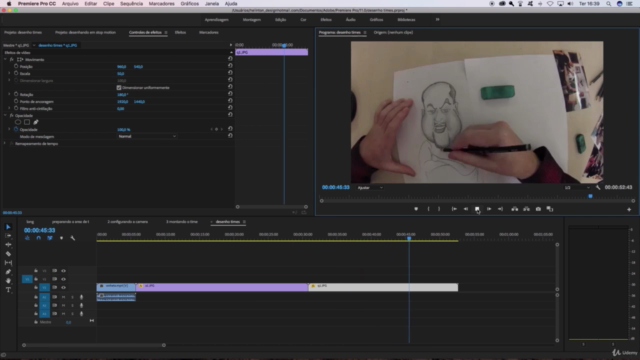Viewport: 640px width, 360px height.
Task: Open the Ajustar zoom dropdown
Action: click(x=370, y=188)
